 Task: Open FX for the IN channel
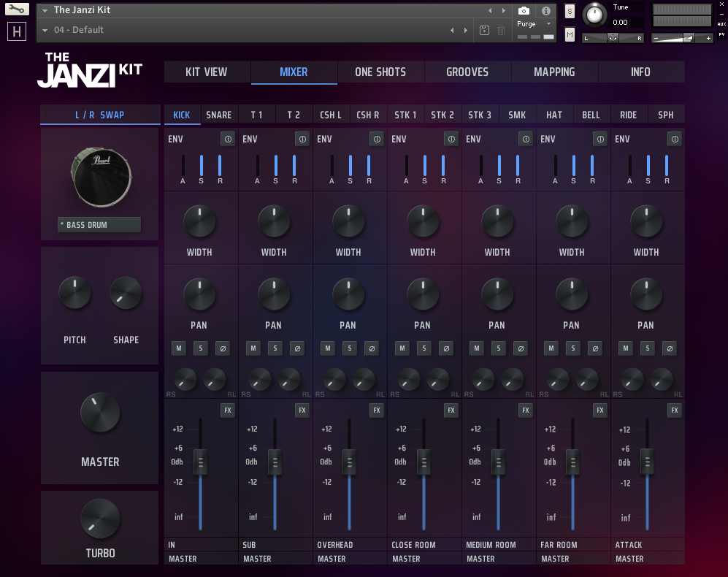228,410
